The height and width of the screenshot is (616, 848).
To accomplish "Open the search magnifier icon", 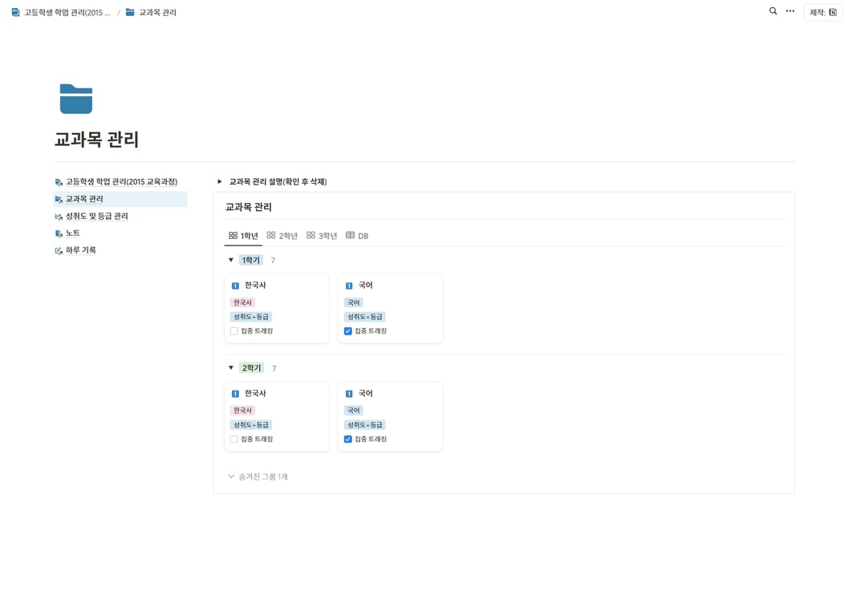I will pos(773,10).
